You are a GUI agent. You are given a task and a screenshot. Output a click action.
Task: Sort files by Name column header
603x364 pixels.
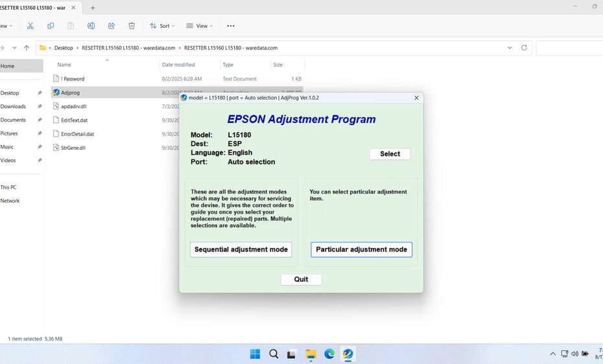(64, 65)
